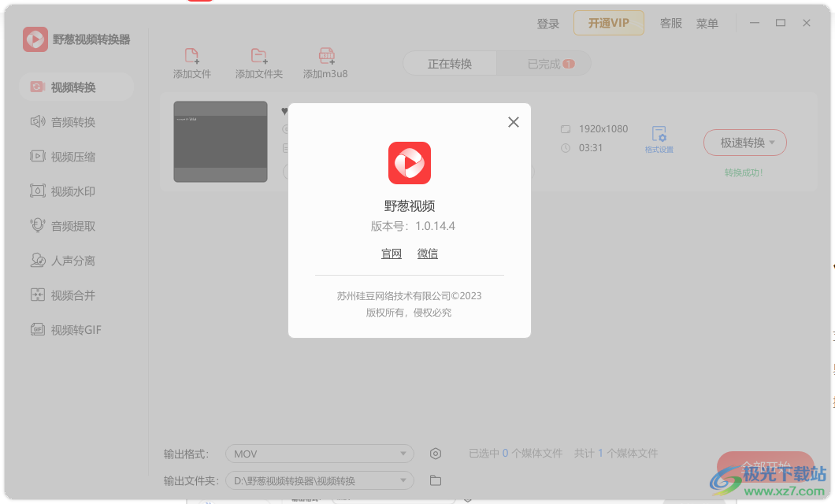Click the 1920x1080 resolution text
This screenshot has height=504, width=835.
click(603, 129)
